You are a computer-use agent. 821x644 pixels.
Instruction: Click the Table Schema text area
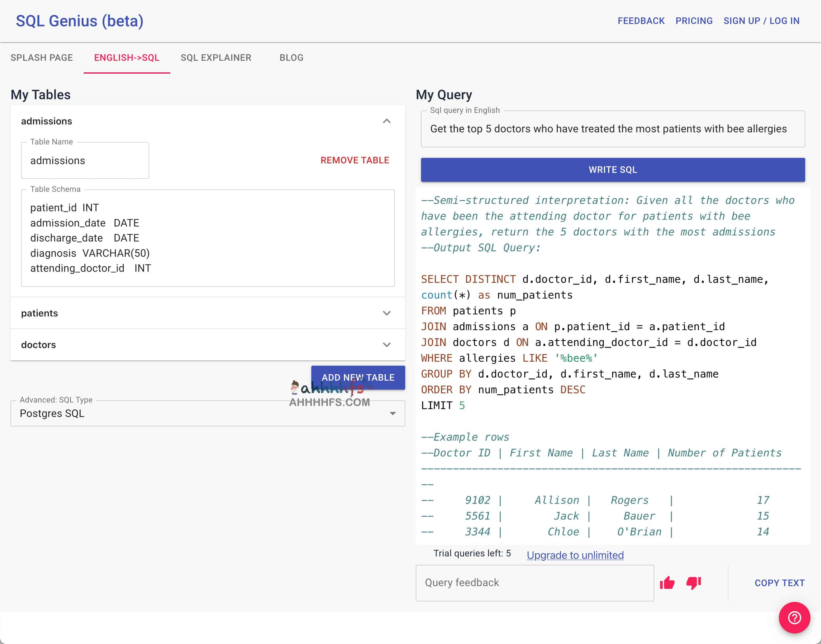click(x=207, y=238)
